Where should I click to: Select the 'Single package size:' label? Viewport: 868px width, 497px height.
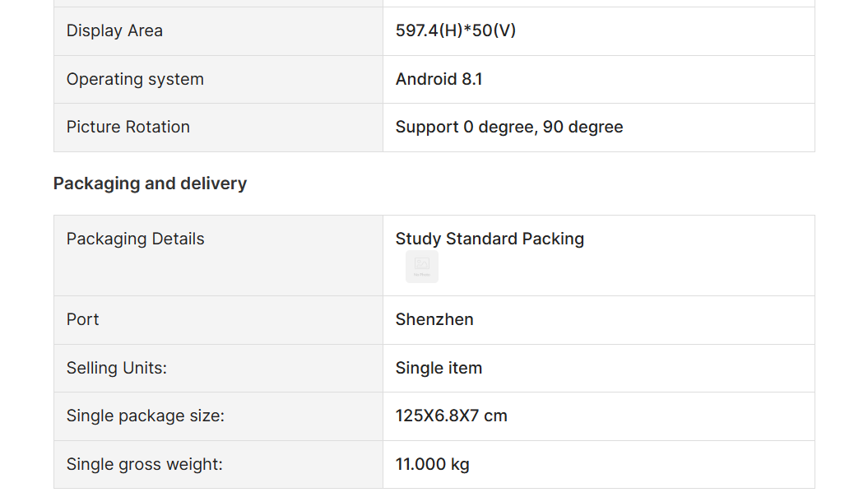point(145,416)
